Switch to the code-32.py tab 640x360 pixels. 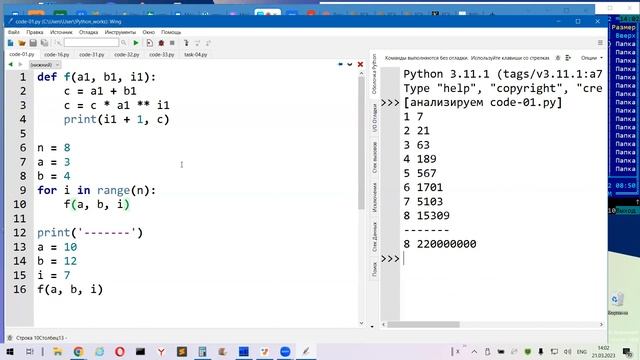(x=127, y=54)
